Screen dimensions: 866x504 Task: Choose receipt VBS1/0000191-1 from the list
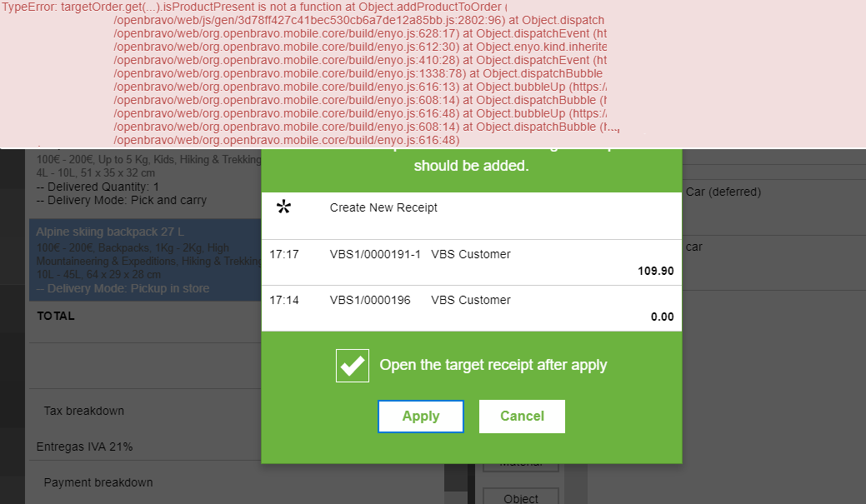pyautogui.click(x=375, y=254)
